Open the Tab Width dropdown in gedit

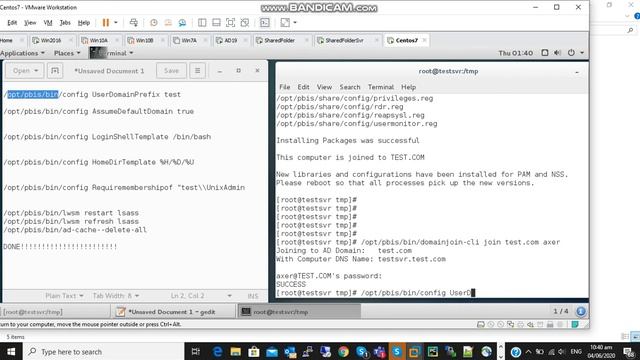click(x=116, y=296)
